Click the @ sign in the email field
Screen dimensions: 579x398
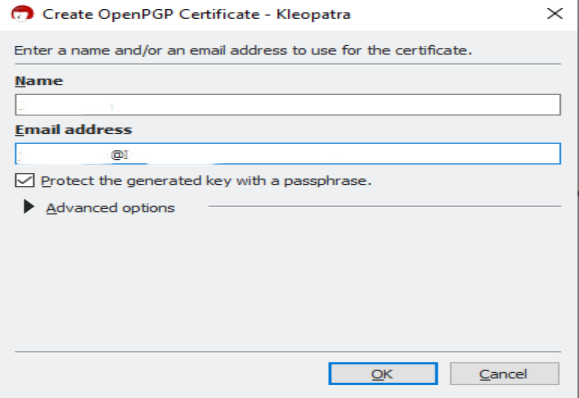click(117, 155)
